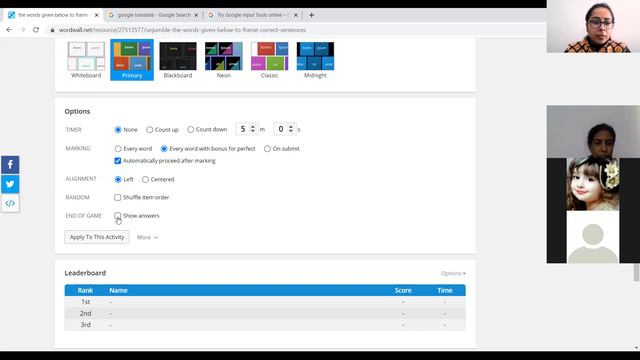This screenshot has height=360, width=640.
Task: Click the Name column header
Action: click(118, 290)
